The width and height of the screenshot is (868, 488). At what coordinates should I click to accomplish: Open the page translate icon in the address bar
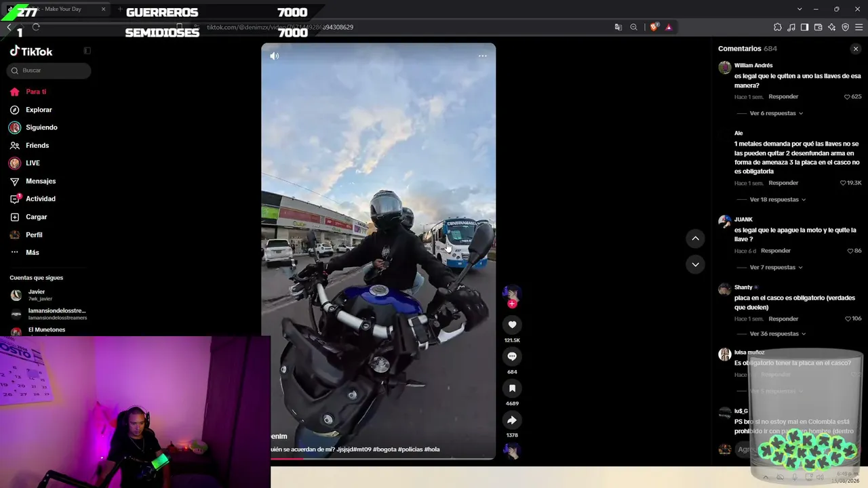tap(618, 27)
